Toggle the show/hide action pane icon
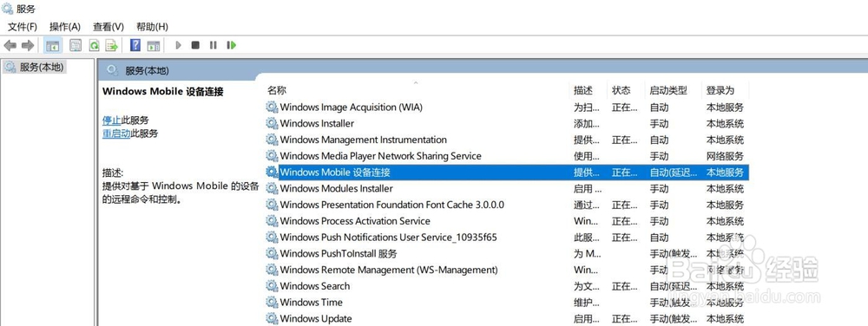 (x=154, y=45)
